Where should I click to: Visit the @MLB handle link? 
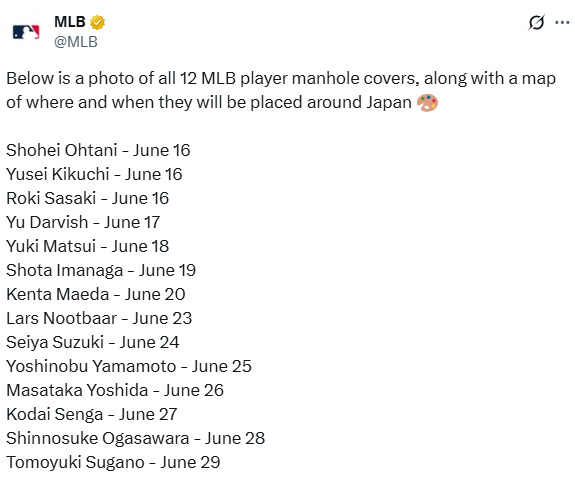click(76, 42)
